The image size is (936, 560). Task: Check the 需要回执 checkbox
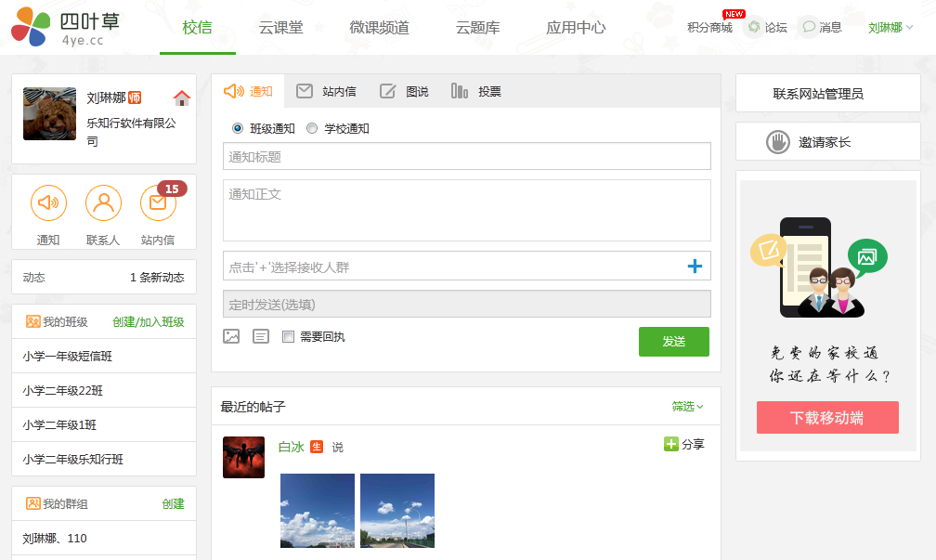tap(288, 337)
